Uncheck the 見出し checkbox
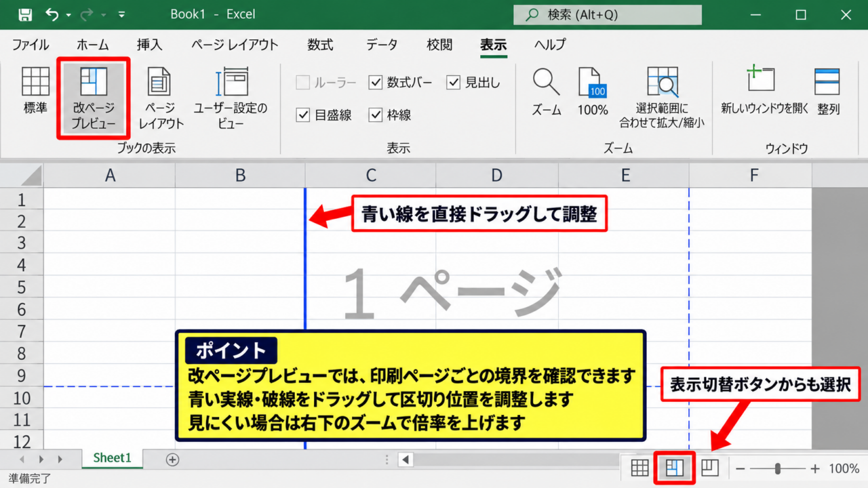The width and height of the screenshot is (868, 488). click(x=453, y=83)
